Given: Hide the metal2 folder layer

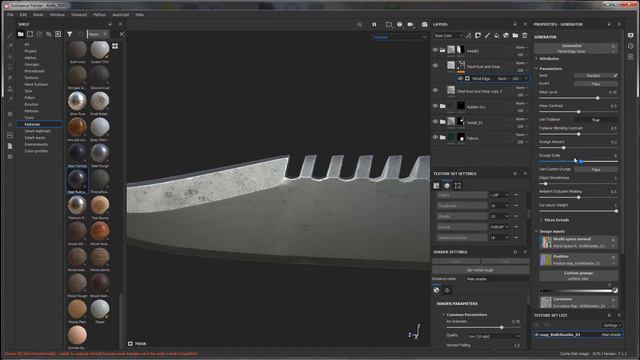Looking at the screenshot, I should coord(435,50).
